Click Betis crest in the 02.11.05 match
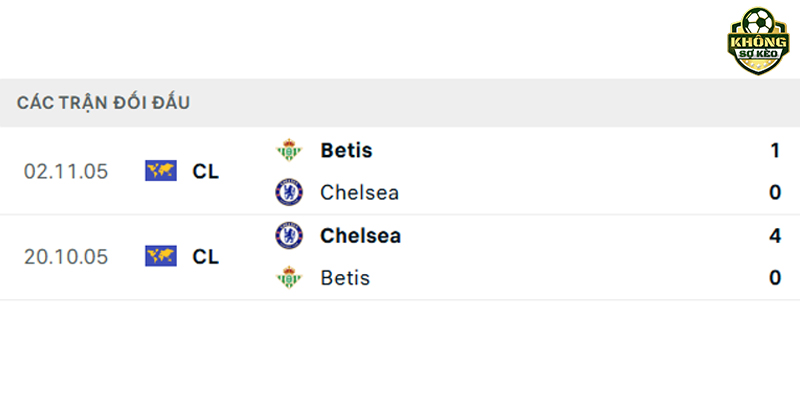The height and width of the screenshot is (400, 800). point(289,150)
